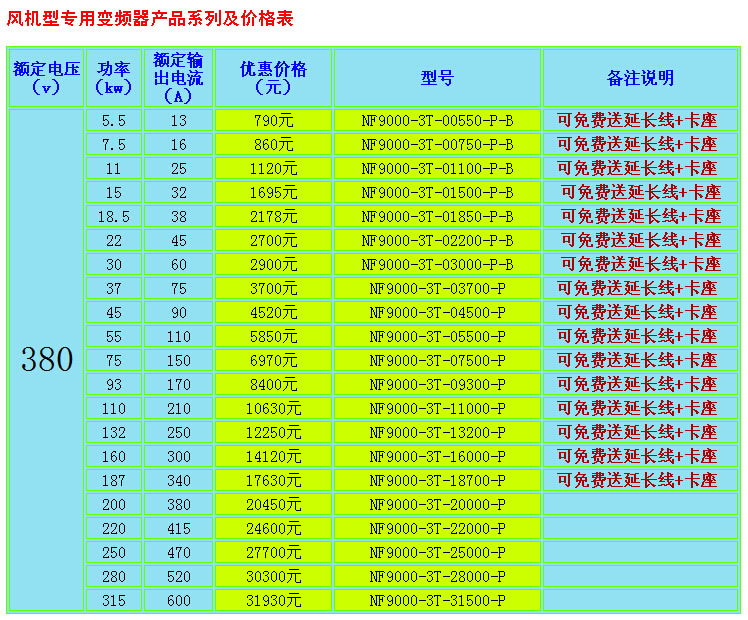Click the 5850元 price cell
This screenshot has height=620, width=748.
273,336
